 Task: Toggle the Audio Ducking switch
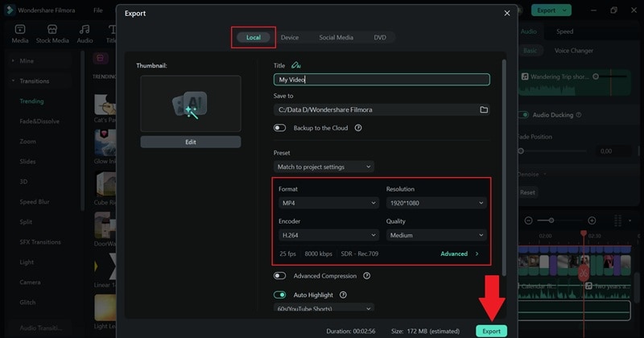524,115
